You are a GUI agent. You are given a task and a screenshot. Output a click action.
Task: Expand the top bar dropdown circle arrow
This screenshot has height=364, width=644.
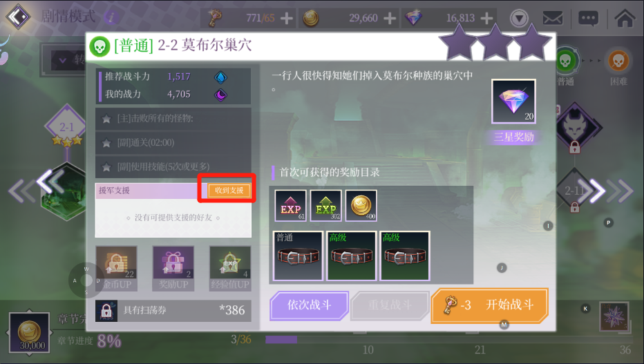click(x=519, y=19)
